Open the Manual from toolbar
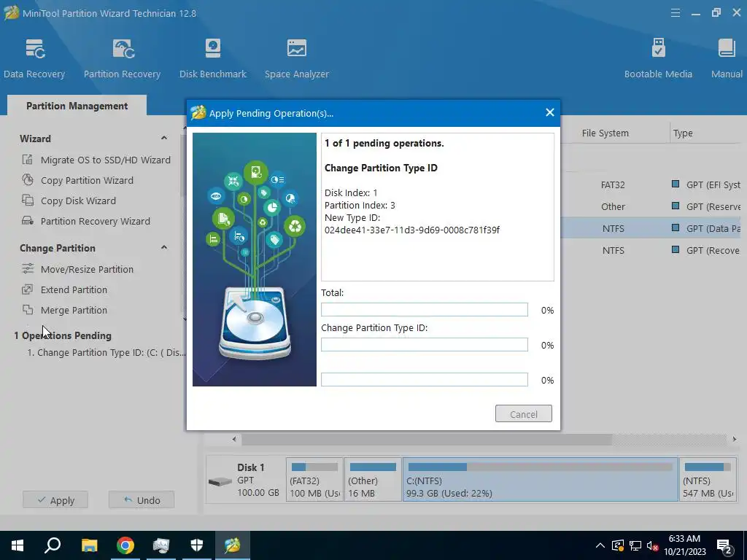The width and height of the screenshot is (747, 560). tap(727, 59)
